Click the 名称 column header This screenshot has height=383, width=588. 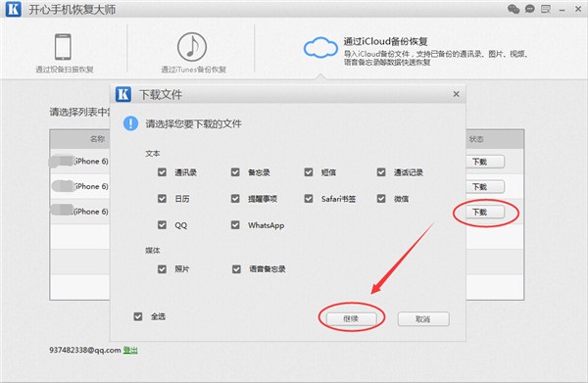(x=97, y=139)
